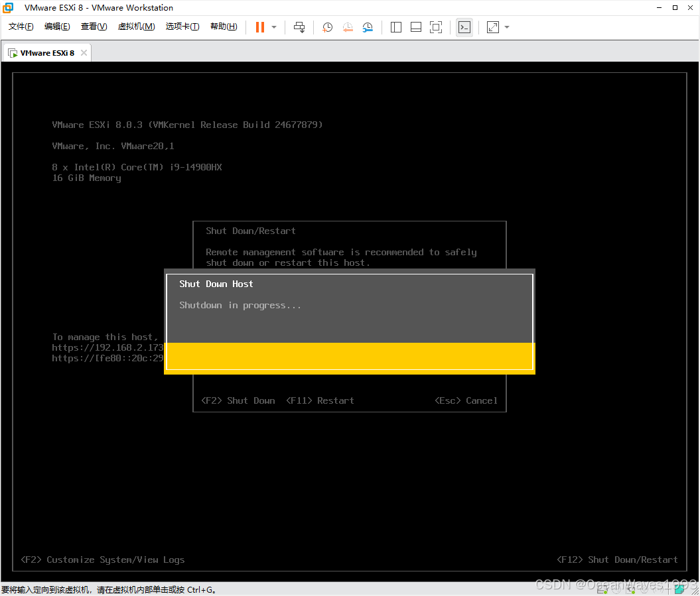700x596 pixels.
Task: Click <F12> Shut Down/Restart at bottom
Action: coord(618,560)
